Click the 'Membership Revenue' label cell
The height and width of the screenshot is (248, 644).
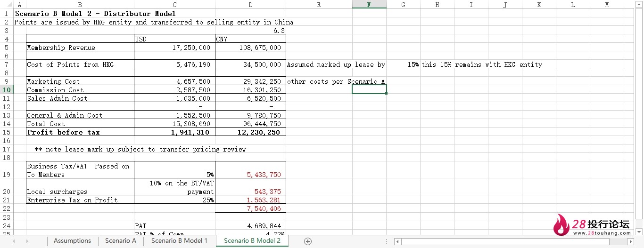[x=80, y=48]
